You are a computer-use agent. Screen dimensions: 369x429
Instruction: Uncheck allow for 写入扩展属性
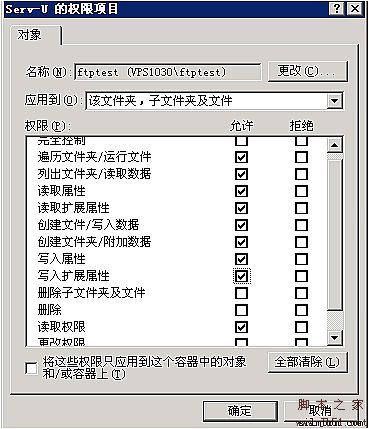[241, 276]
